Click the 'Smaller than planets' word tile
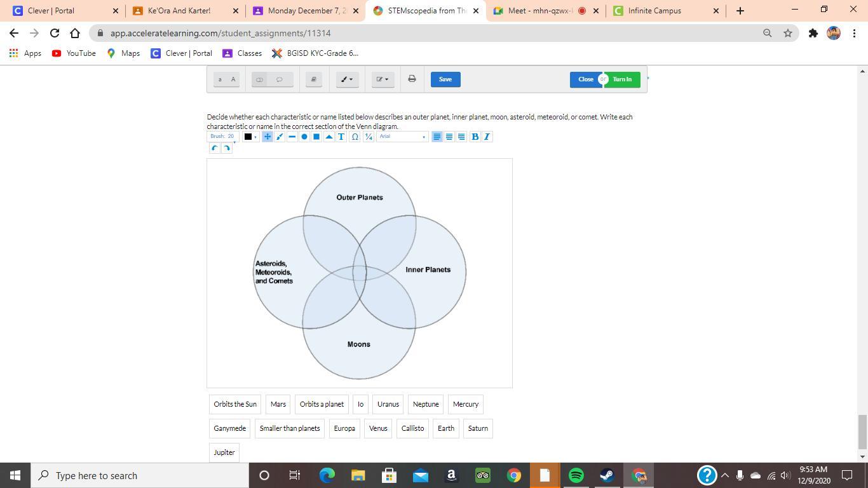The height and width of the screenshot is (488, 868). point(290,428)
